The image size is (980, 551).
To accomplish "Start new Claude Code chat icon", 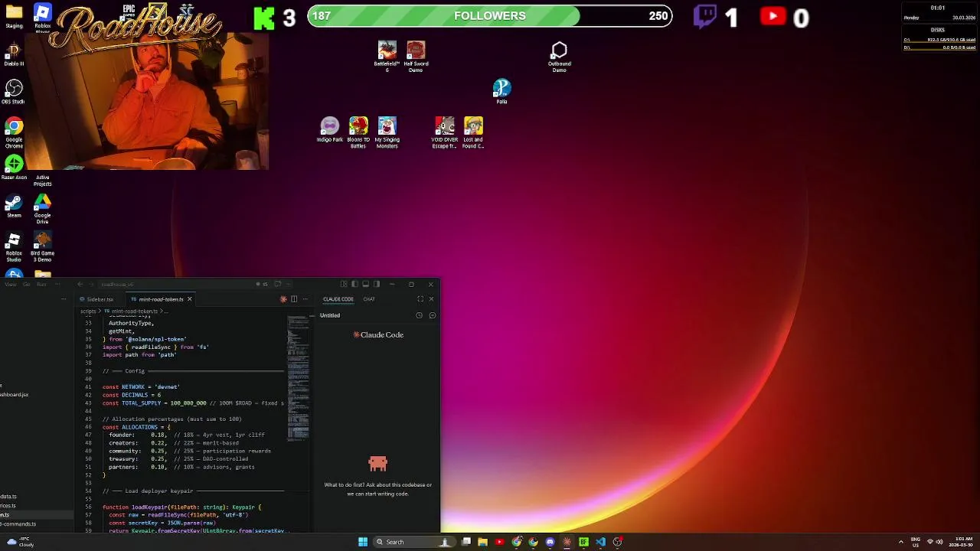I will click(x=432, y=315).
